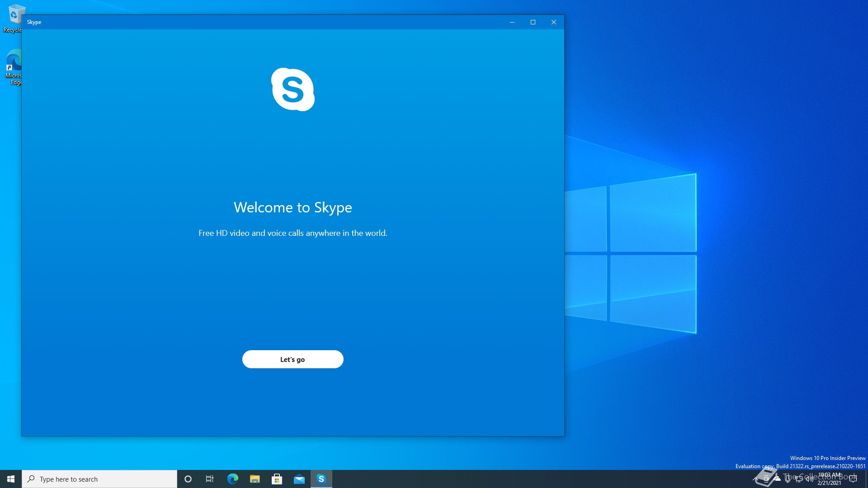
Task: Open the OneDrive cloud tray icon
Action: tap(777, 479)
